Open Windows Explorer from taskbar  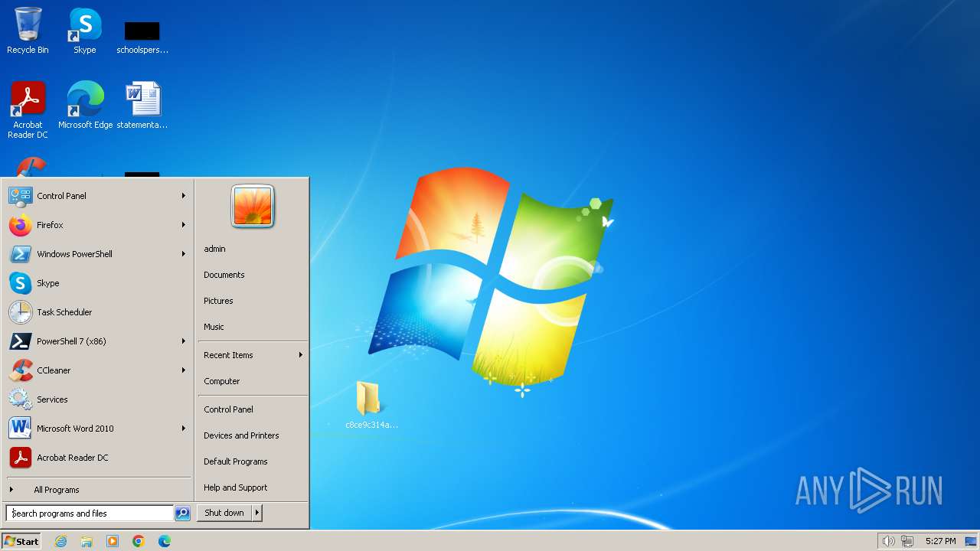(87, 541)
